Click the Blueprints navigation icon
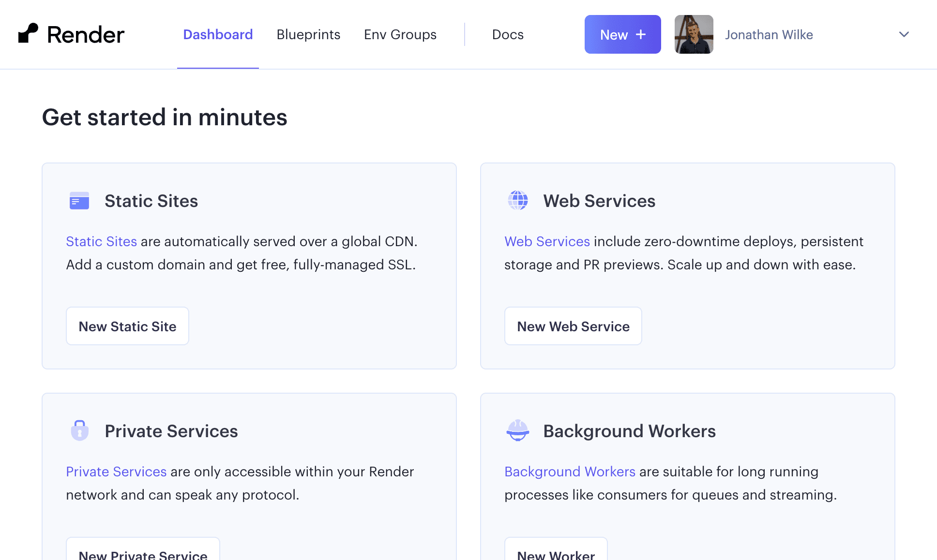Screen dimensions: 937x560 coord(308,34)
